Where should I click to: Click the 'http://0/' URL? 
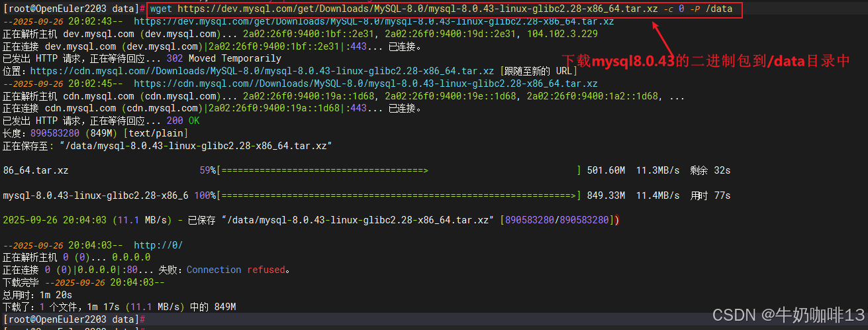(158, 245)
